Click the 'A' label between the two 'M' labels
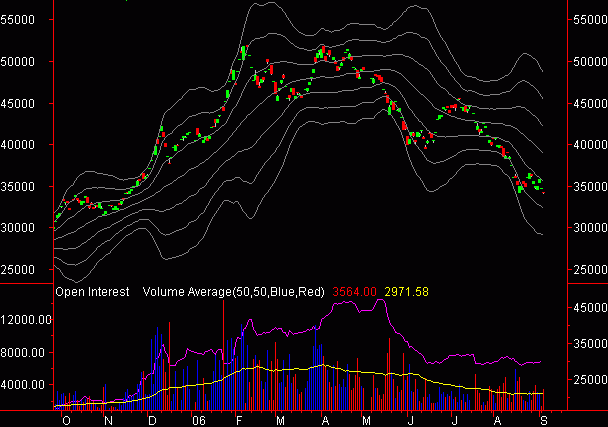The width and height of the screenshot is (608, 427). coord(325,421)
